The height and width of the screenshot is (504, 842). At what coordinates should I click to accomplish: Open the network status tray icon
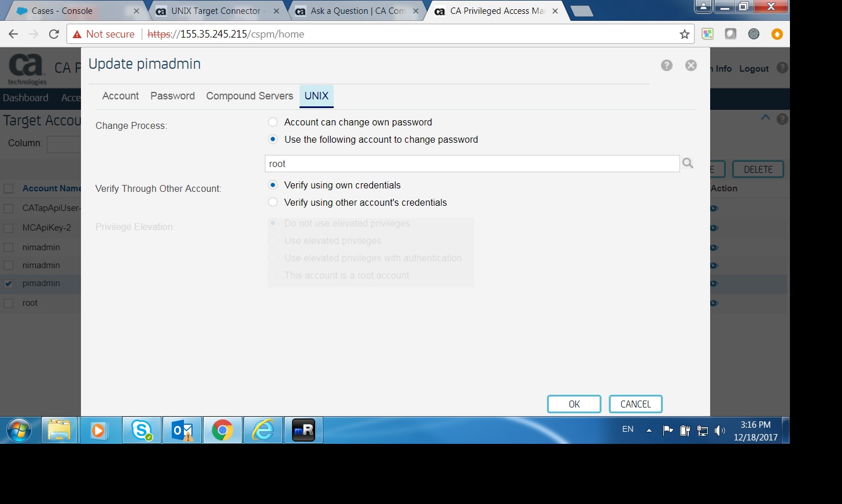pos(703,430)
